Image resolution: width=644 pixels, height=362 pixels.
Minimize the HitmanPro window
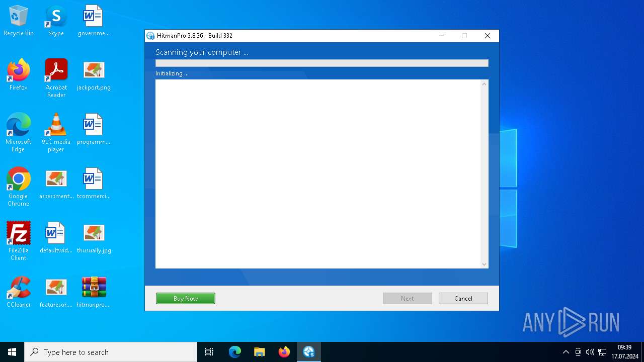click(x=442, y=36)
